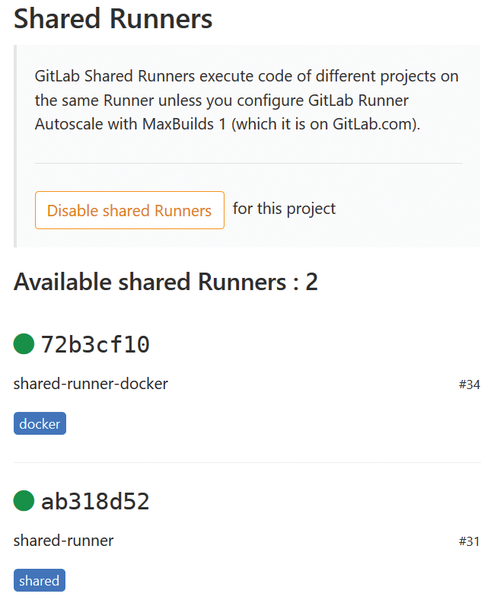This screenshot has height=600, width=484.
Task: Click 'MaxBuilds 1' text in info box
Action: point(184,124)
